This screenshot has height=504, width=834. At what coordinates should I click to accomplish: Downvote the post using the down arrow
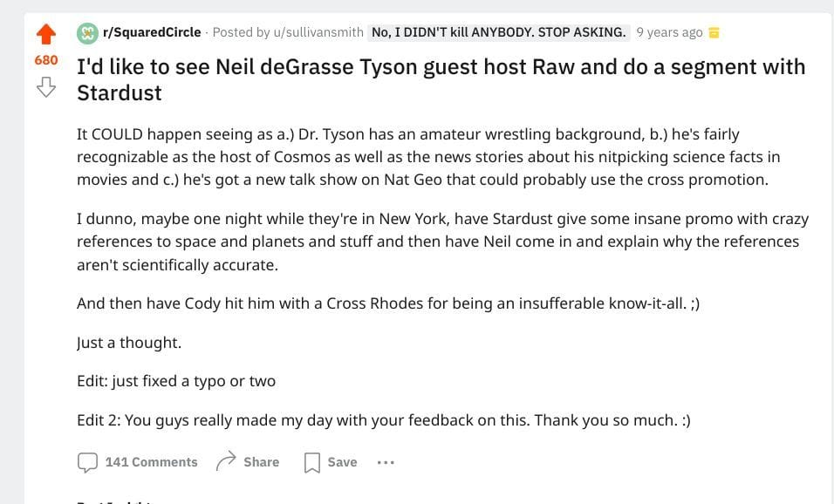(45, 87)
